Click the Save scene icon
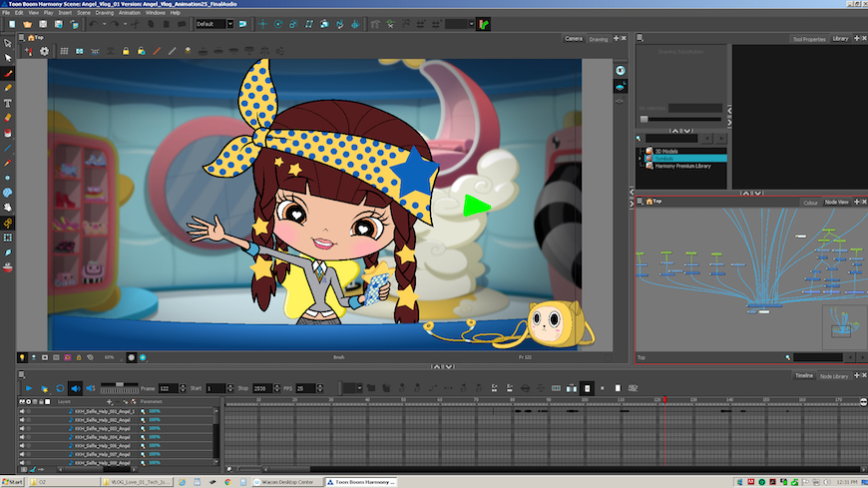The width and height of the screenshot is (868, 488). click(43, 24)
